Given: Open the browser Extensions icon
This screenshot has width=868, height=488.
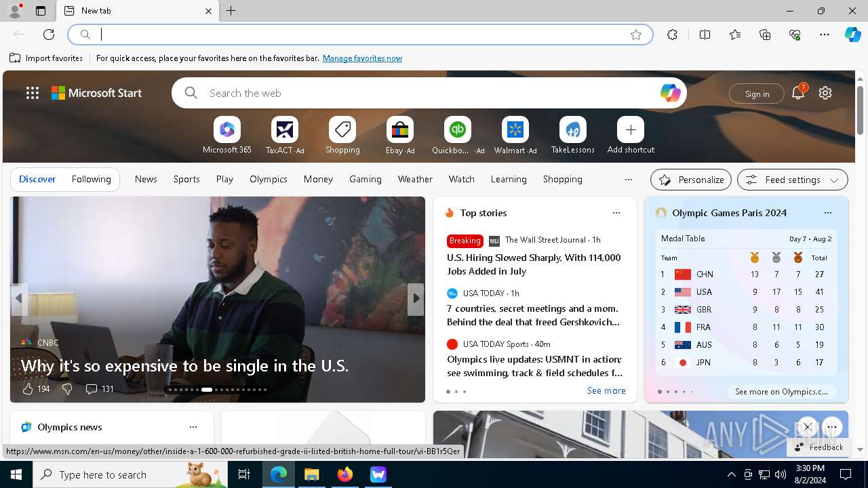Looking at the screenshot, I should (x=672, y=35).
